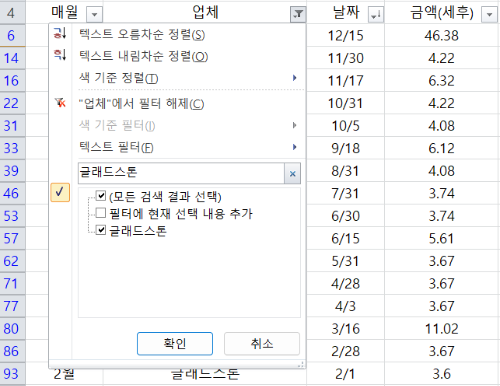
Task: Cancel the filter with 취소
Action: 262,344
